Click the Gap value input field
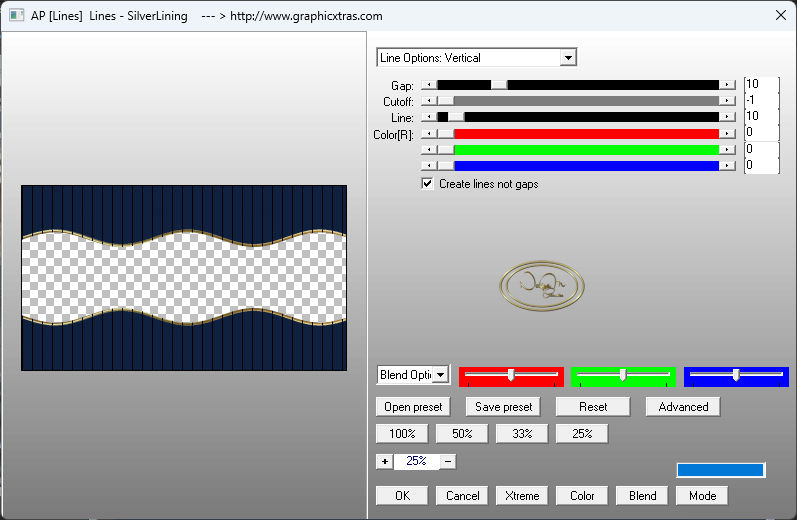The height and width of the screenshot is (520, 797). pyautogui.click(x=761, y=85)
